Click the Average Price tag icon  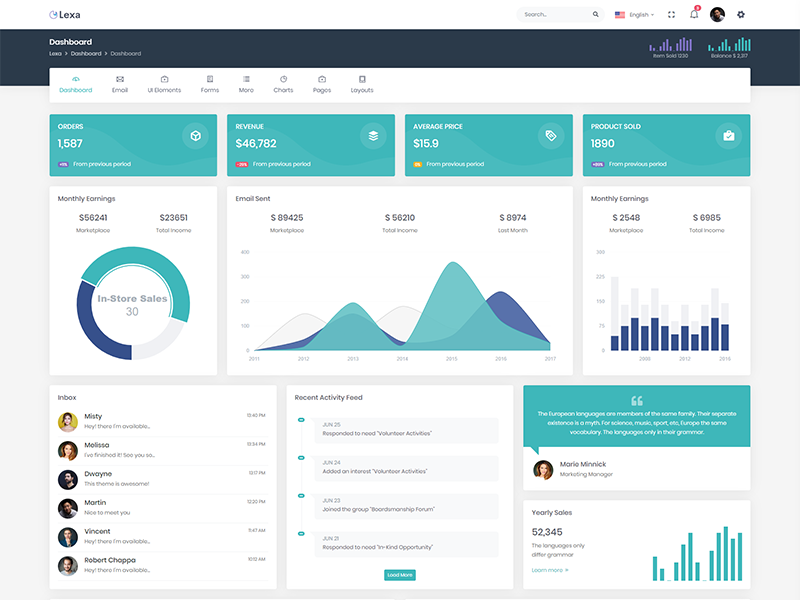pos(551,136)
